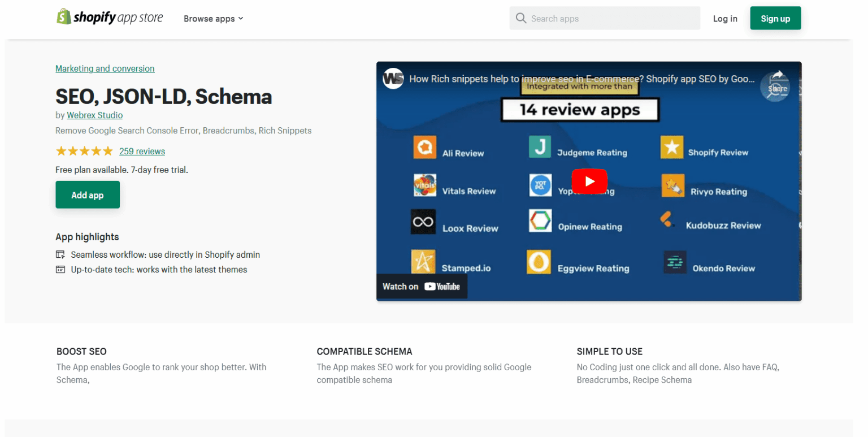Click the Shopify app store logo
868x437 pixels.
[110, 18]
